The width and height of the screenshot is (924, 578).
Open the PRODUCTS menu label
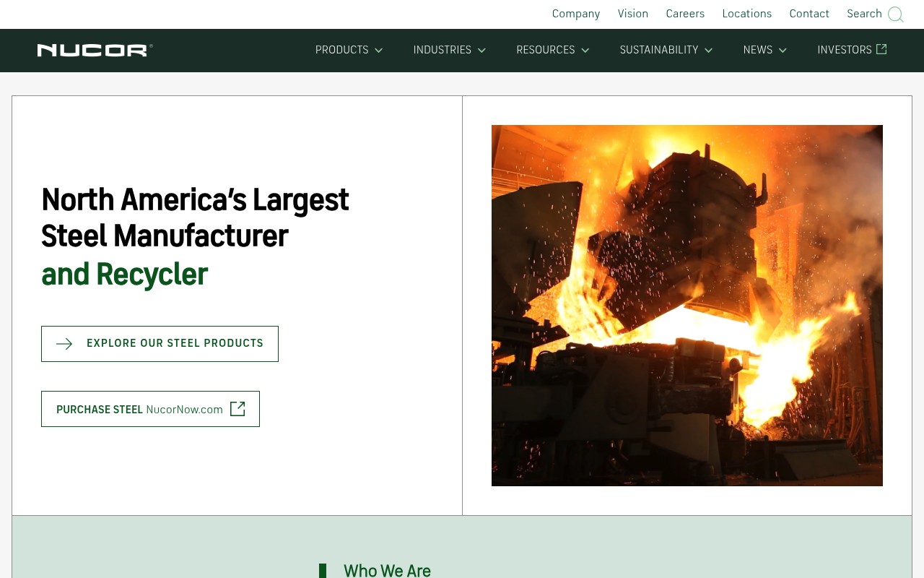click(342, 50)
